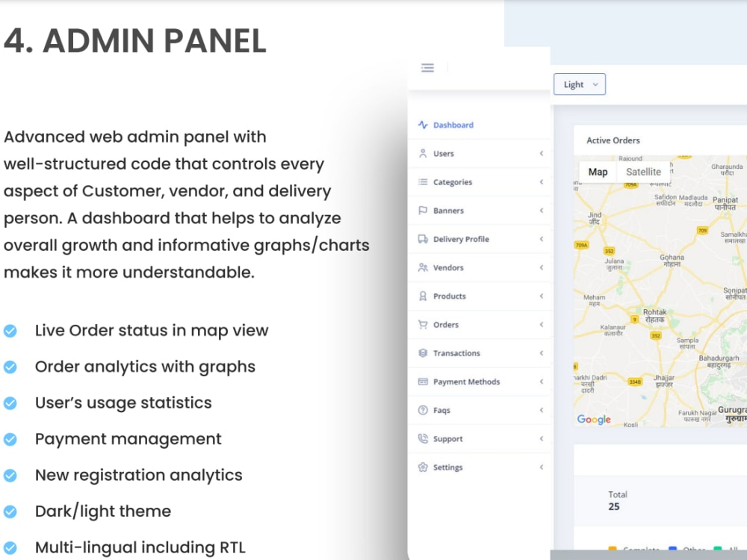
Task: Open the Support menu item
Action: tap(447, 438)
